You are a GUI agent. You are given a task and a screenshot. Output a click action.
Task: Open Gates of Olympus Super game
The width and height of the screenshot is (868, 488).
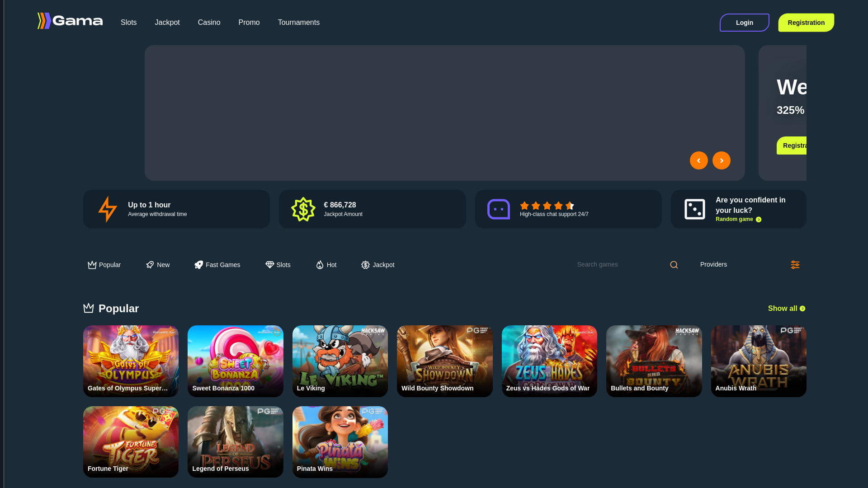coord(131,361)
